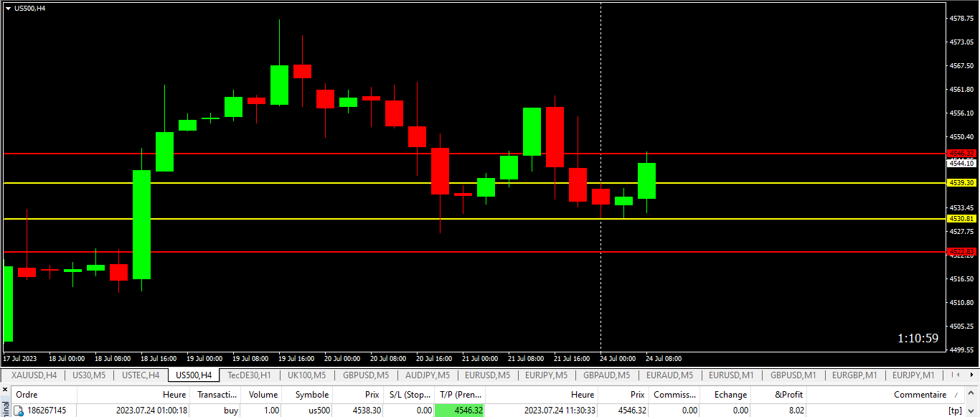Sort by the Commiss... column header
This screenshot has width=980, height=417.
674,394
